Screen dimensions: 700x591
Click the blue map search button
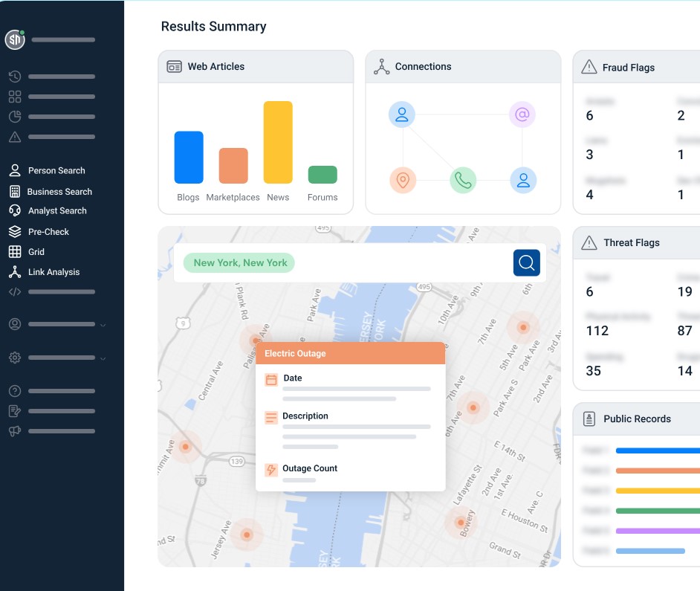(526, 262)
